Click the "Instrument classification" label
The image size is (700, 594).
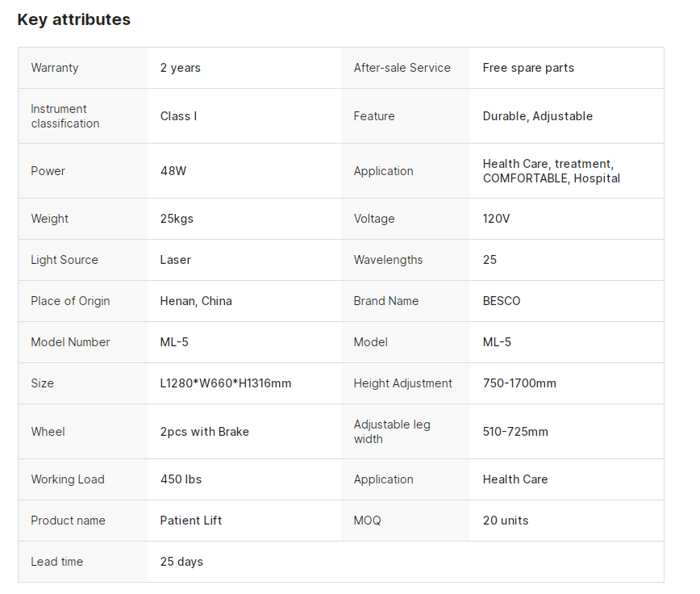[x=65, y=116]
